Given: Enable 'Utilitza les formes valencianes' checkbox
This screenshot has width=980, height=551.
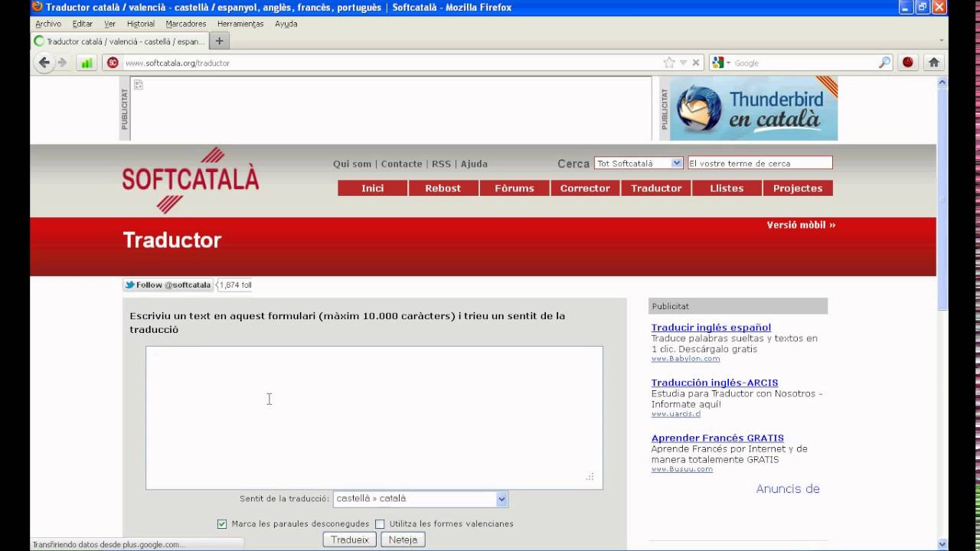Looking at the screenshot, I should pyautogui.click(x=380, y=524).
